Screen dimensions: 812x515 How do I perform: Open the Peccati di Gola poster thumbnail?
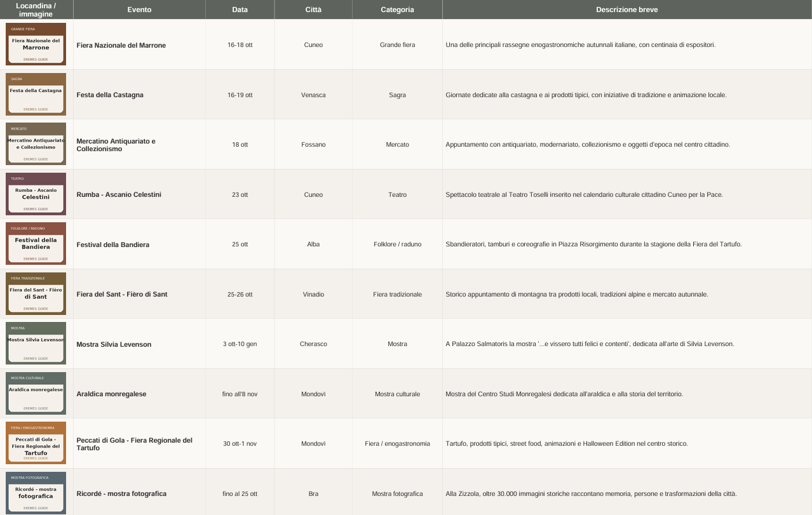point(36,443)
